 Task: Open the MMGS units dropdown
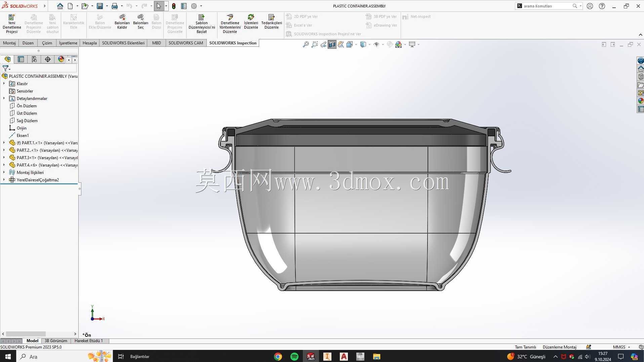[621, 347]
